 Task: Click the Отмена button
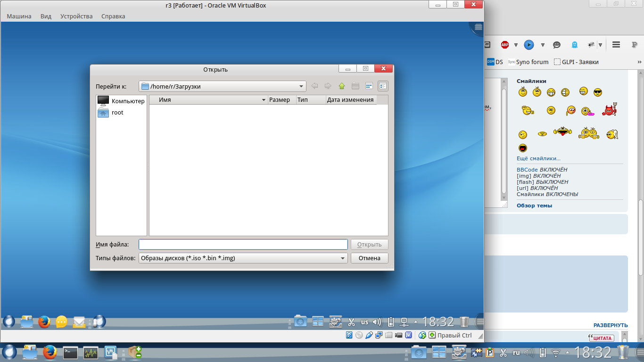(x=369, y=258)
